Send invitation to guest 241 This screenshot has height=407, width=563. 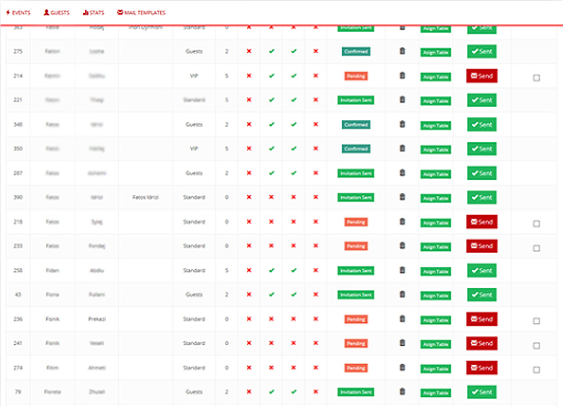click(481, 343)
